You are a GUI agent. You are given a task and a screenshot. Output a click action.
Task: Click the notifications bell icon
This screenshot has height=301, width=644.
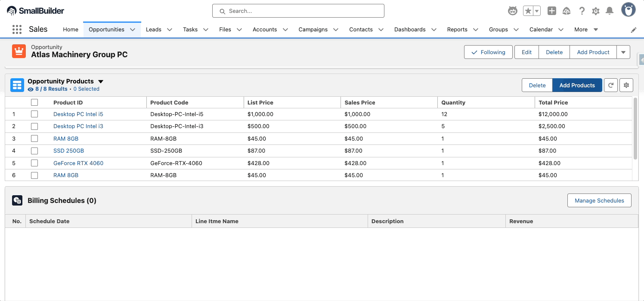pos(610,11)
